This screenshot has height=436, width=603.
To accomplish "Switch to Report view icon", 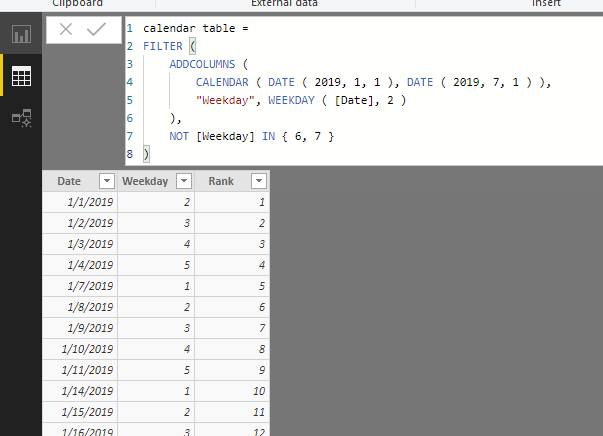I will click(21, 34).
